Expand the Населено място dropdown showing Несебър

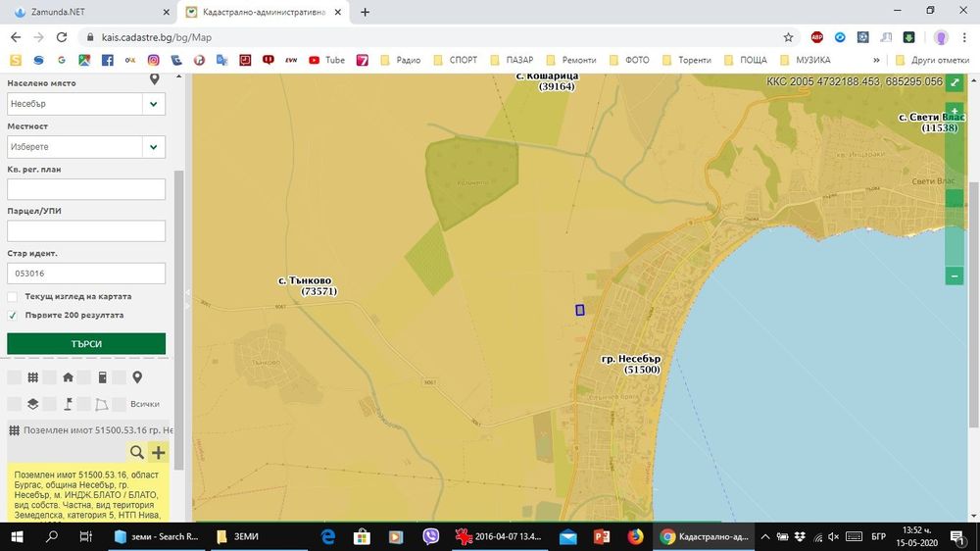(x=153, y=103)
